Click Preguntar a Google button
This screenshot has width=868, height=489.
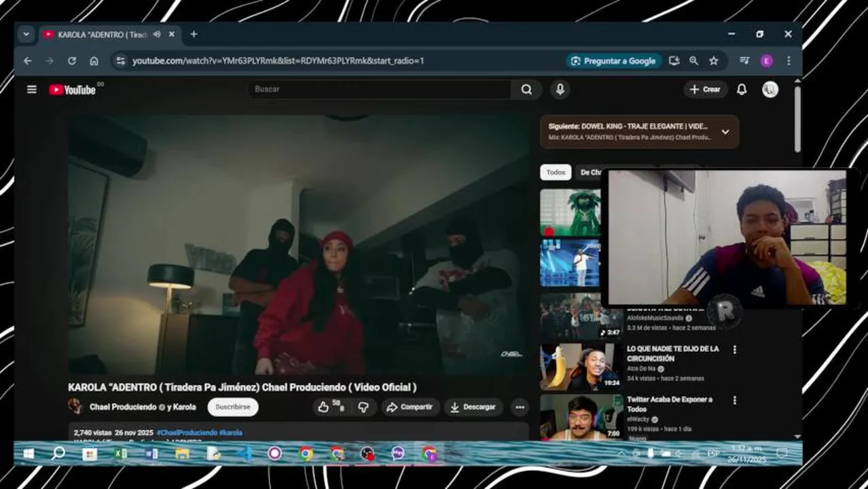point(613,60)
